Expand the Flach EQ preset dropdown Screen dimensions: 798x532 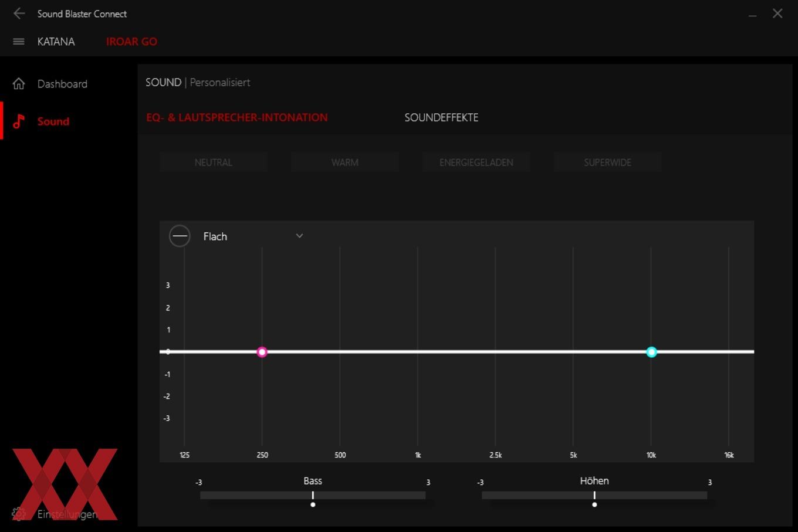(x=299, y=236)
